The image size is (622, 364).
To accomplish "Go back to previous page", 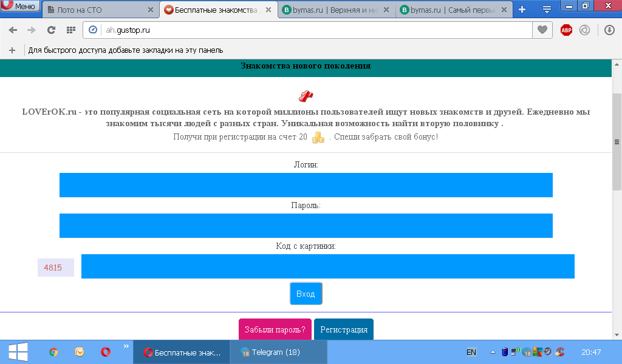I will tap(13, 30).
